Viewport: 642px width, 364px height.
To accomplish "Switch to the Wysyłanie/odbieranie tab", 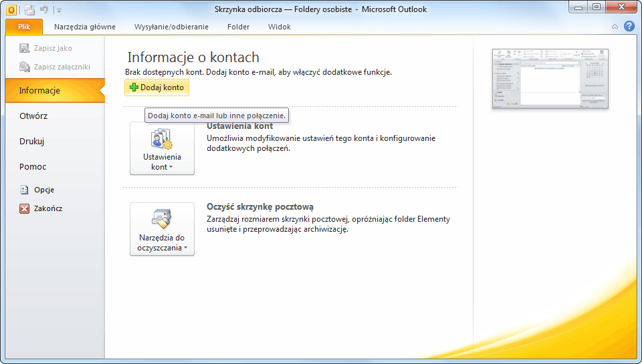I will click(x=171, y=27).
